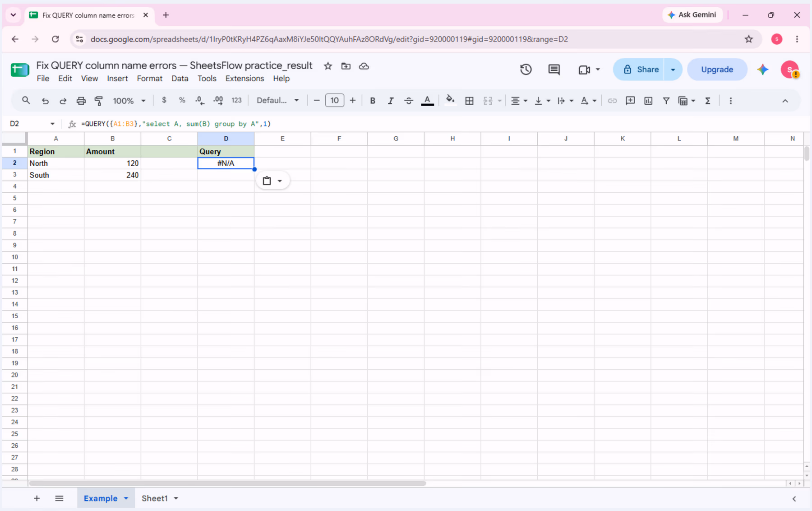Open all comments icon in header
Image resolution: width=812 pixels, height=511 pixels.
coord(554,70)
